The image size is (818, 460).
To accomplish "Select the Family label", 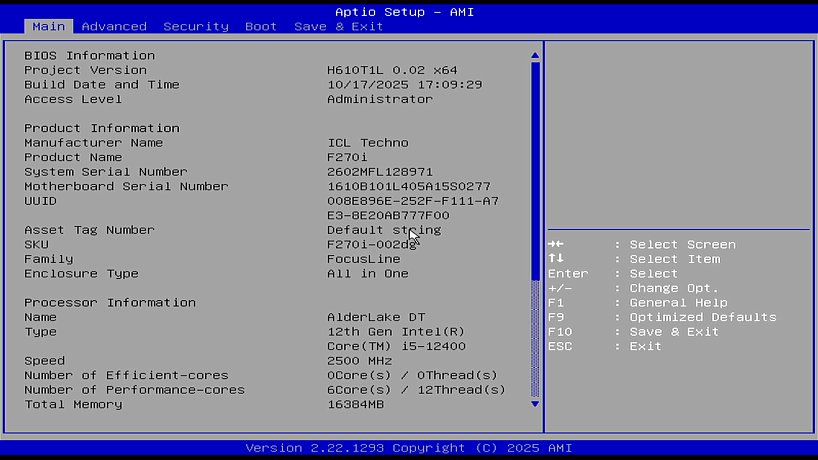I will click(x=49, y=259).
